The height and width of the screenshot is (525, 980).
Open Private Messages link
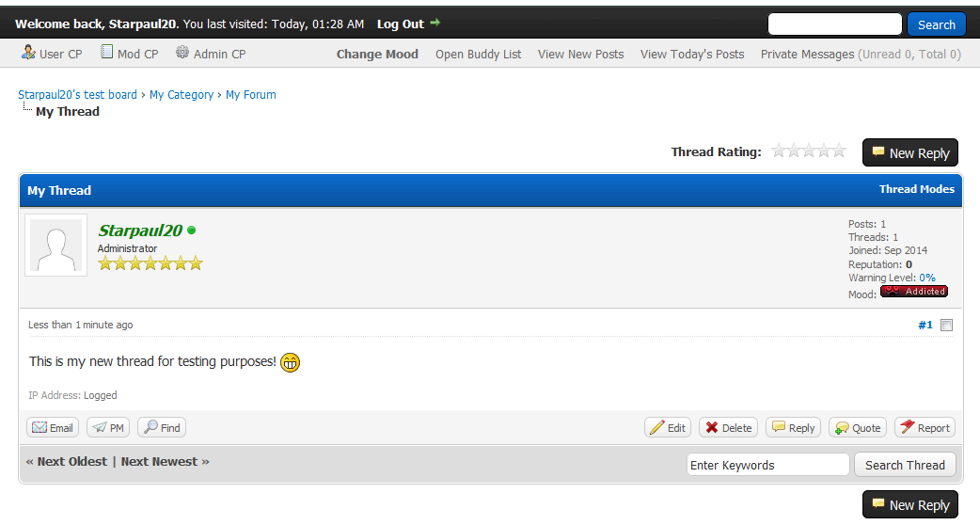click(807, 55)
